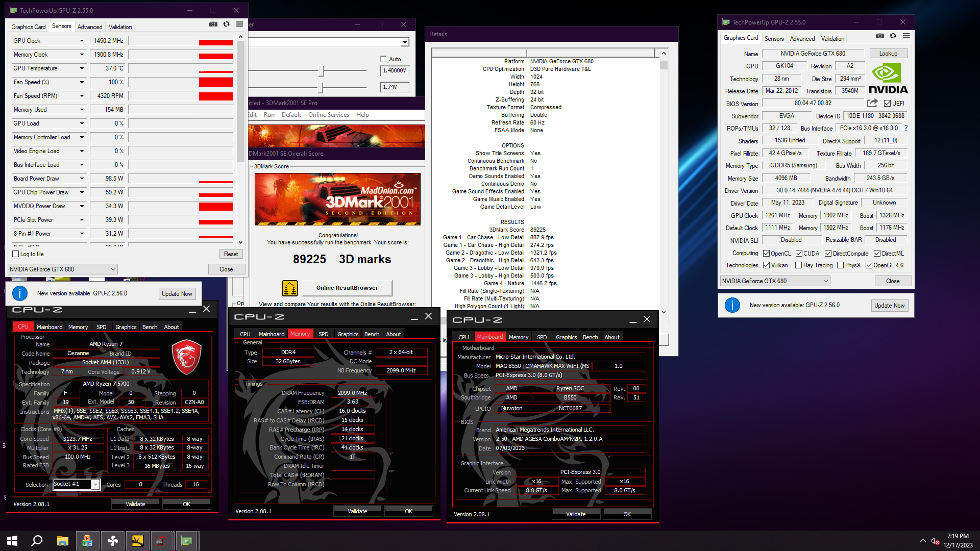Open the Bench tab in left CPU-Z window
Viewport: 980px width, 551px height.
click(150, 327)
